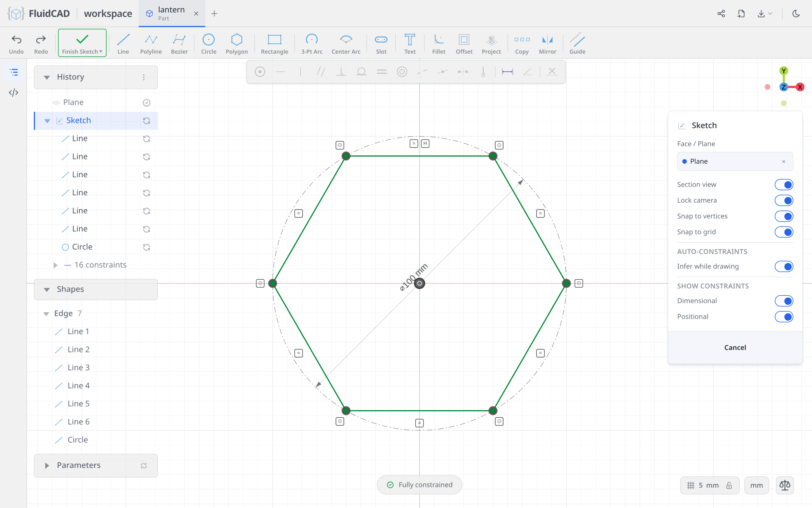Image resolution: width=812 pixels, height=508 pixels.
Task: Select the Polyline tool
Action: 151,44
